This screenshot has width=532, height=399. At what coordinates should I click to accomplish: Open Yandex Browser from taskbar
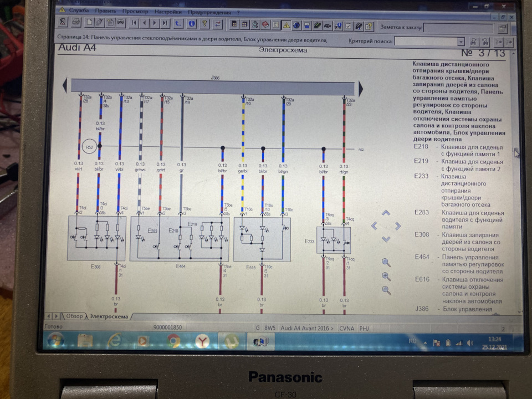point(202,341)
